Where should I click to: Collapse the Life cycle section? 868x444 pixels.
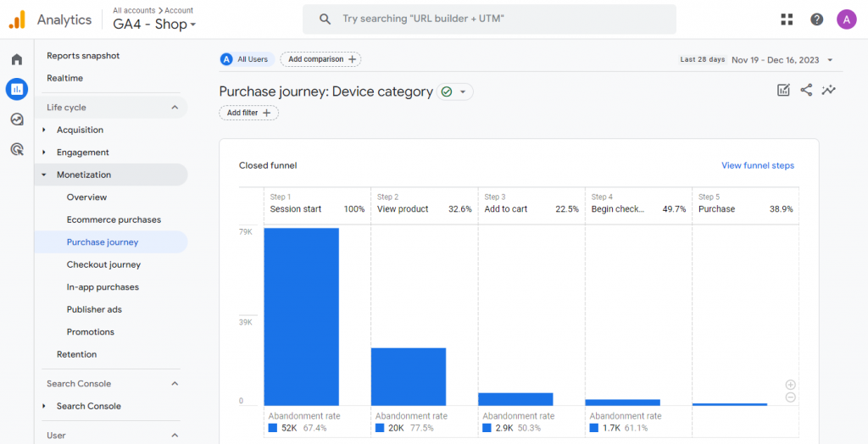175,108
